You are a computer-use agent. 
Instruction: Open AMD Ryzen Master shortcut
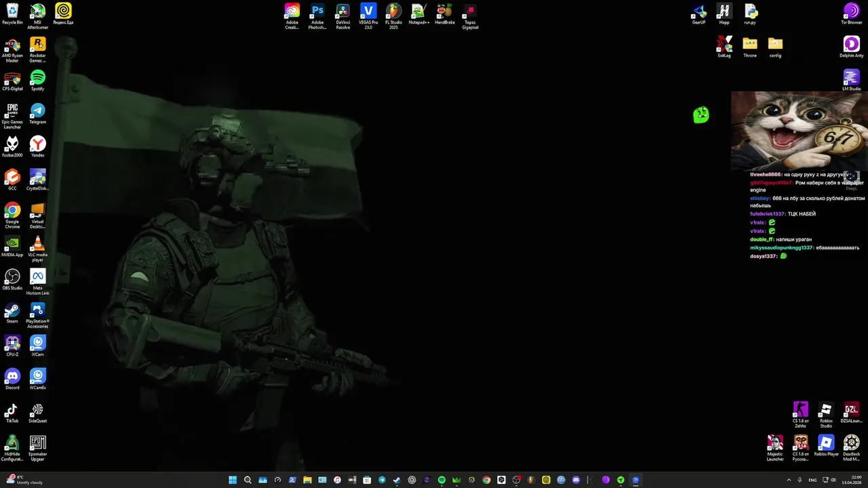pos(12,49)
